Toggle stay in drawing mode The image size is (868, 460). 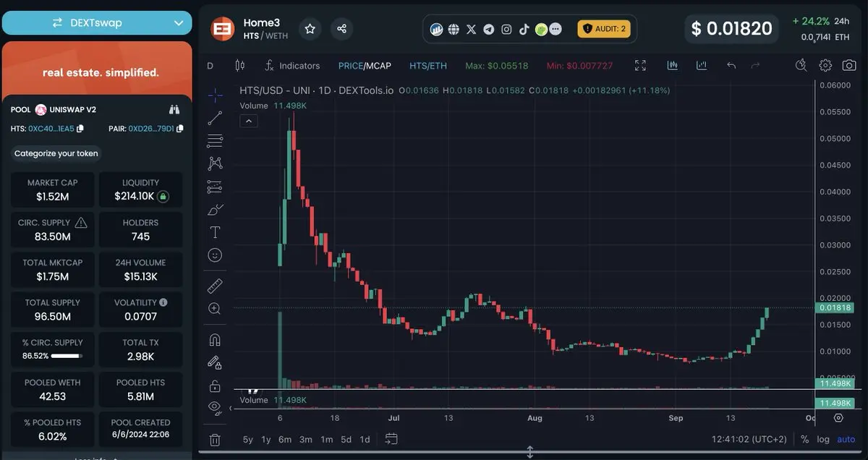[215, 362]
